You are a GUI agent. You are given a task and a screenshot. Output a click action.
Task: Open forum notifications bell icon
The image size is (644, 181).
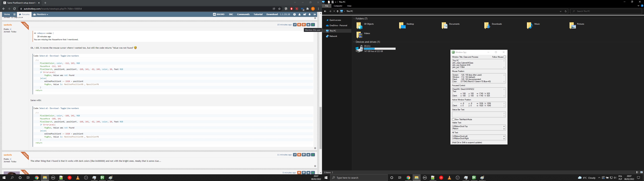pyautogui.click(x=309, y=15)
